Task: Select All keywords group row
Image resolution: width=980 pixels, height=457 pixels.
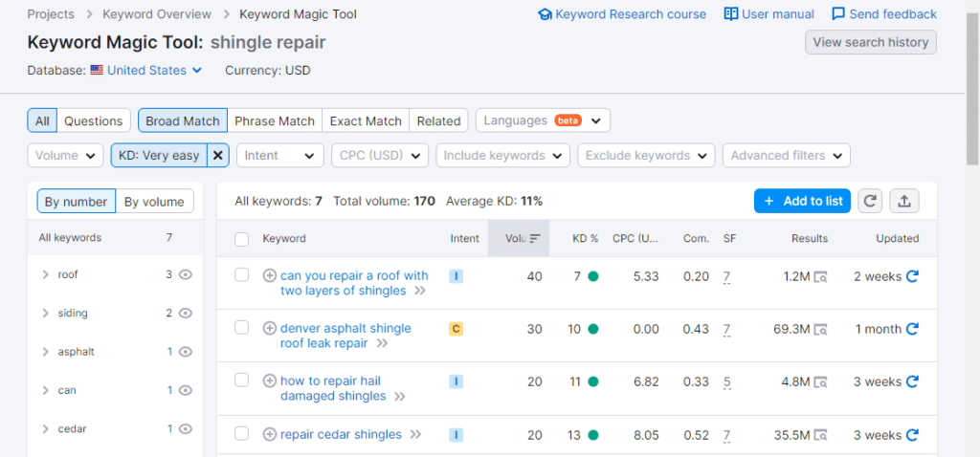Action: pyautogui.click(x=115, y=238)
